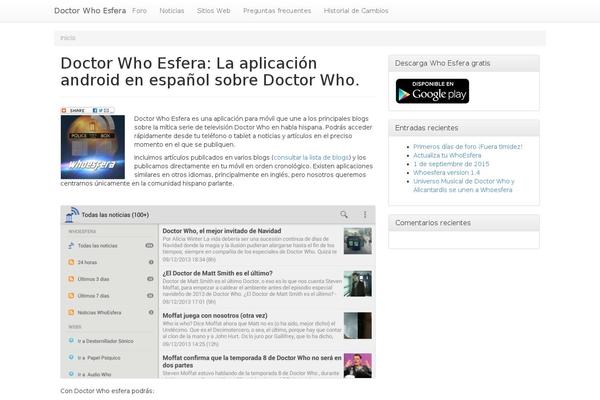Click 'Con Doctor Who esfera podrás:' text

(x=108, y=391)
